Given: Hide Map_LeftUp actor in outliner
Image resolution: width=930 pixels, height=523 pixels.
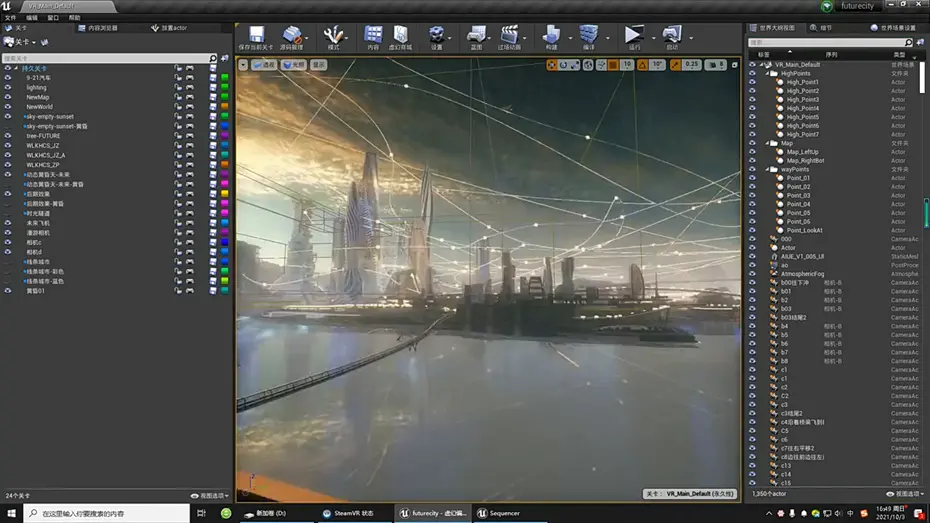Looking at the screenshot, I should tap(752, 152).
